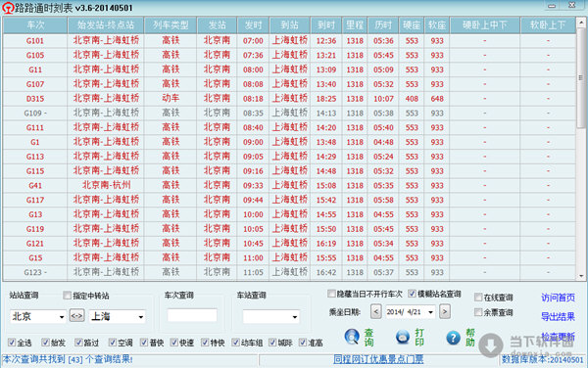Toggle the 快速 checkbox
The height and width of the screenshot is (368, 588).
click(174, 343)
